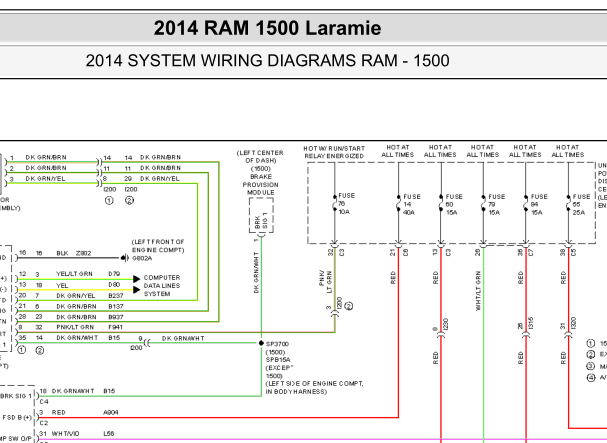607x443 pixels.
Task: Click 'HOT AT ALL TIMES' above Fuse 14
Action: (x=398, y=151)
